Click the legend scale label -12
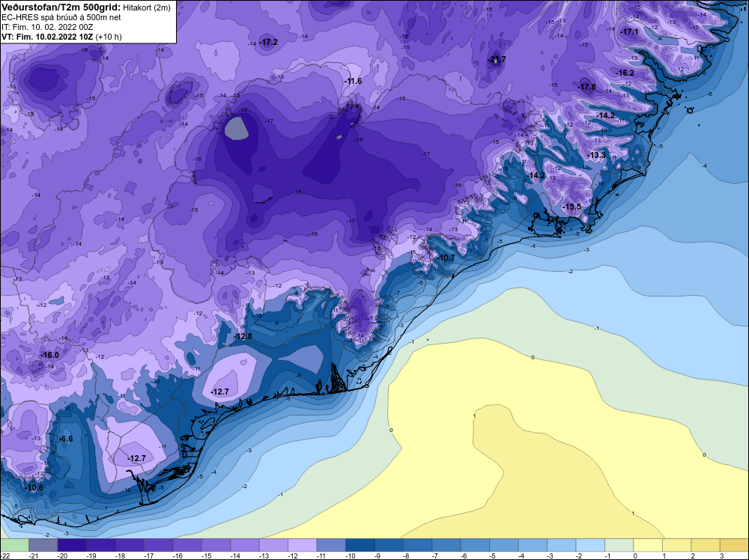Screen dimensions: 749x560 (292, 556)
